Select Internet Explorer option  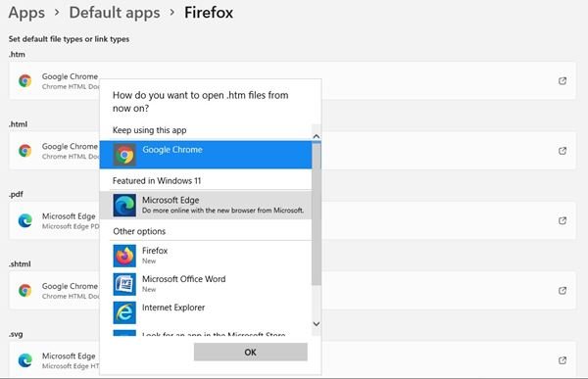(206, 312)
